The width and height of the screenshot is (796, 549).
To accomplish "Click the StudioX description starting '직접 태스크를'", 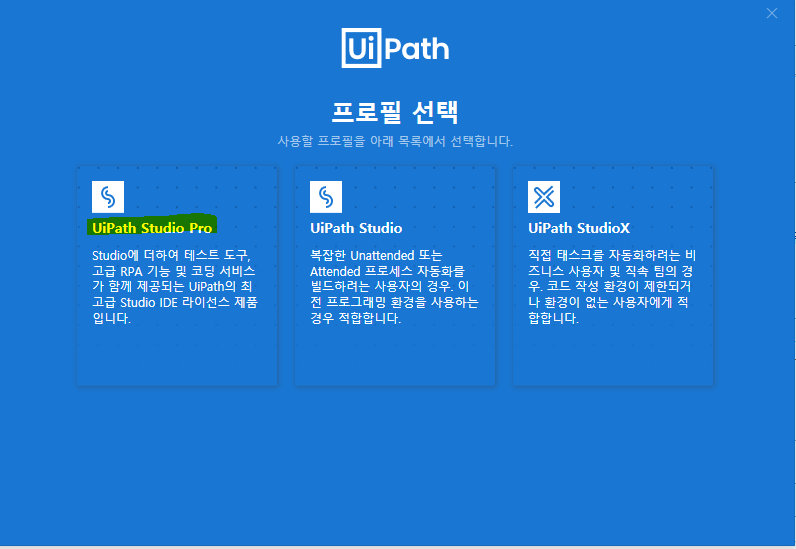I will point(612,286).
